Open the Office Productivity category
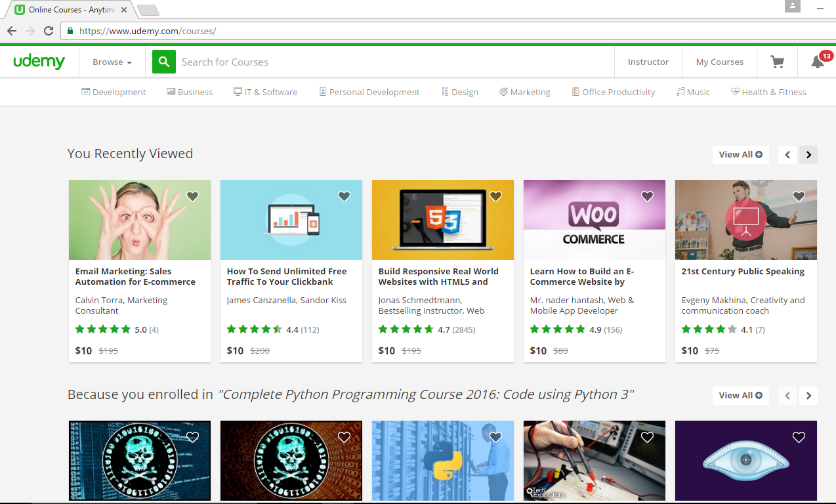 point(614,92)
